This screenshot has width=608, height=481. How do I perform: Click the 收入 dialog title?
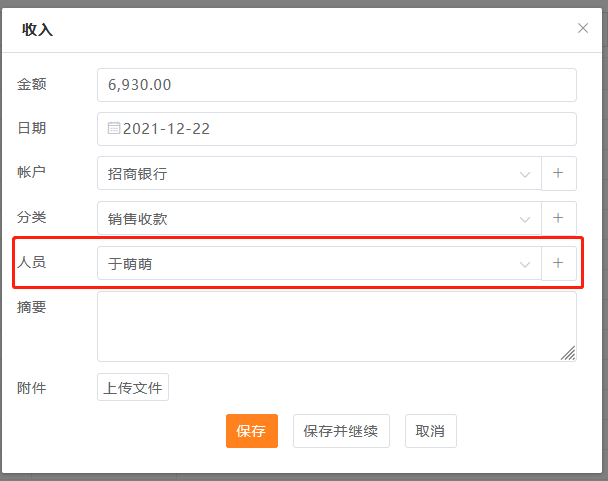click(x=37, y=29)
